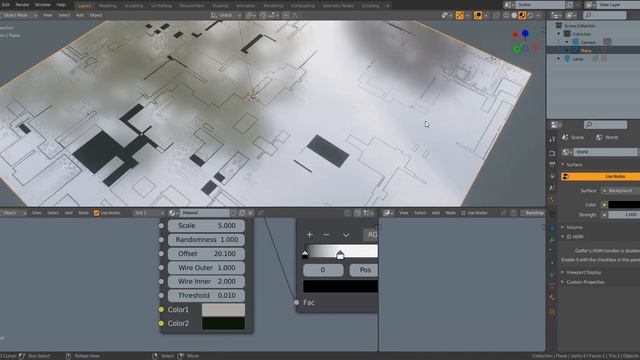Open the Global transform orientation dropdown
Screen dimensions: 640x360
click(225, 15)
